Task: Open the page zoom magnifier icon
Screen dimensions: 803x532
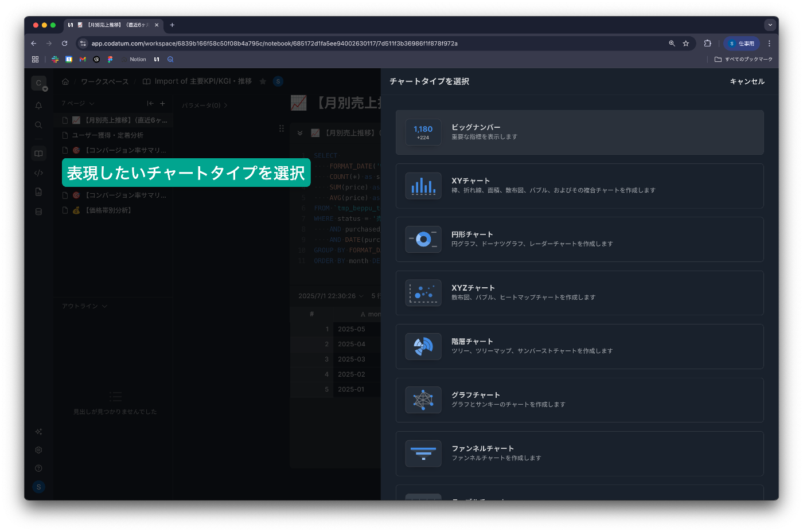Action: coord(672,44)
